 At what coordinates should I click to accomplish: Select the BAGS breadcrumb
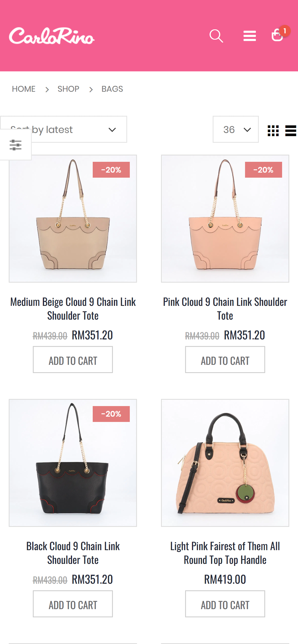pyautogui.click(x=112, y=89)
